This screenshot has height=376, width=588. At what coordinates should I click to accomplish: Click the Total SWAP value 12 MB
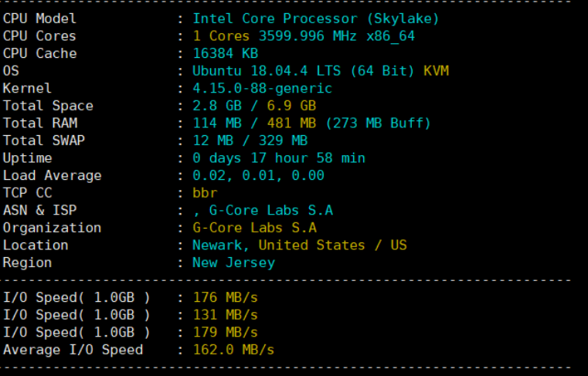tap(212, 141)
